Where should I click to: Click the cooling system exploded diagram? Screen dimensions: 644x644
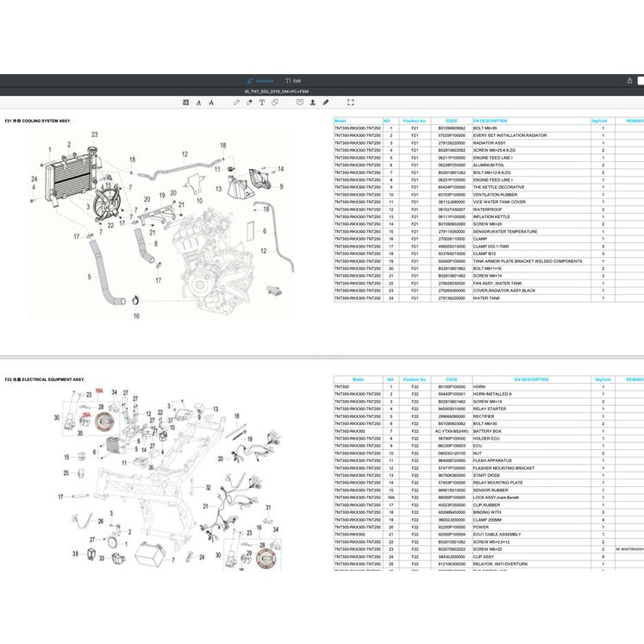click(x=155, y=224)
